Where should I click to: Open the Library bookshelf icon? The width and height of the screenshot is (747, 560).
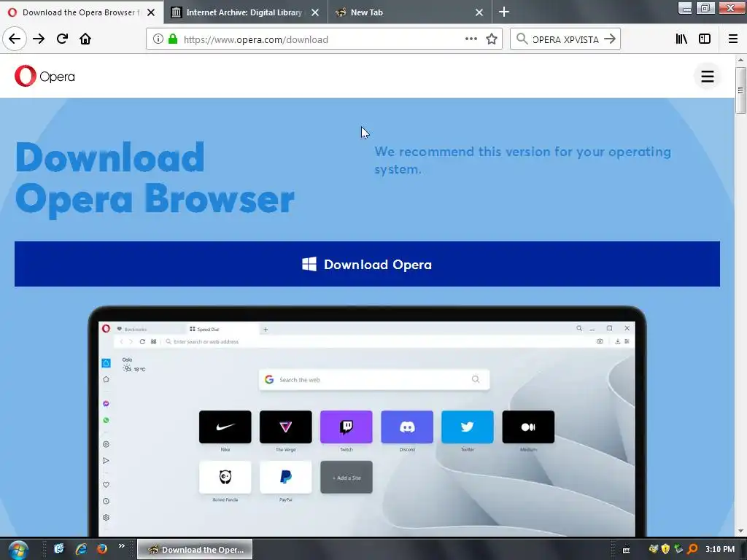click(681, 39)
